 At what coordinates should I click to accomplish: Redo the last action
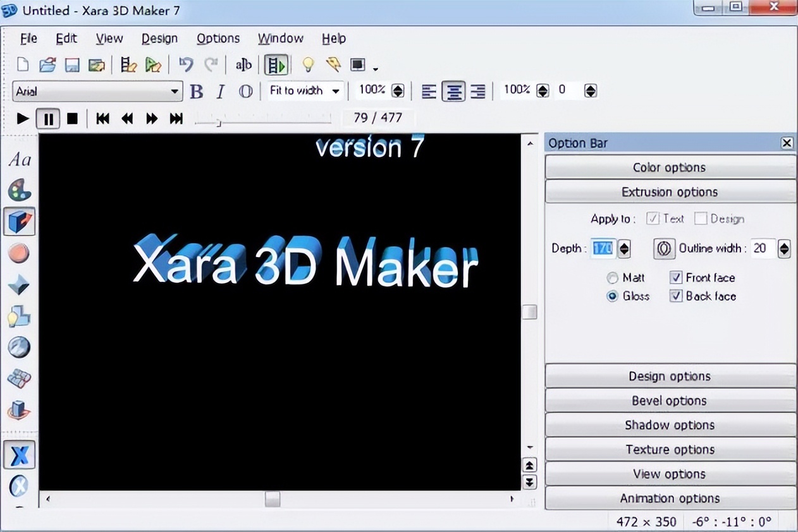[211, 64]
